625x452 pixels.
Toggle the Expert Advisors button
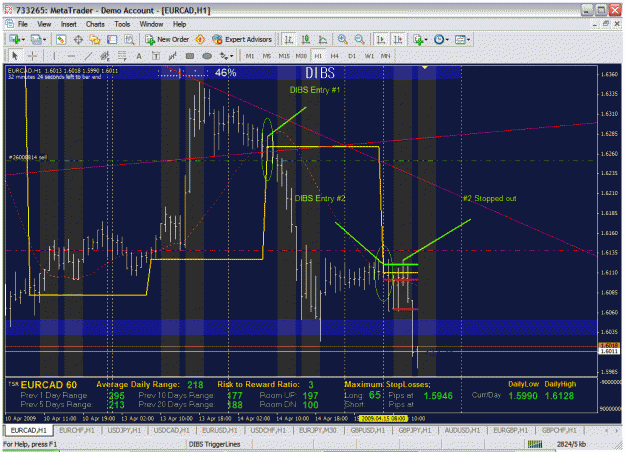pyautogui.click(x=242, y=39)
